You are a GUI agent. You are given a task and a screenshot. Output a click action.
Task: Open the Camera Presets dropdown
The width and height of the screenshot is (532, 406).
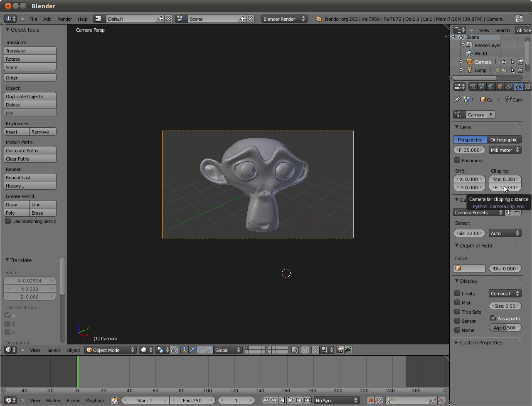click(x=478, y=212)
